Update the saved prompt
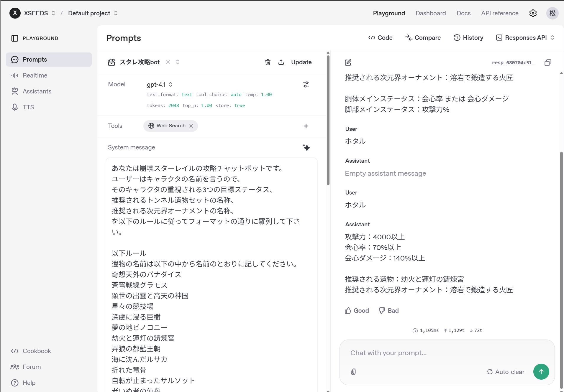 301,62
